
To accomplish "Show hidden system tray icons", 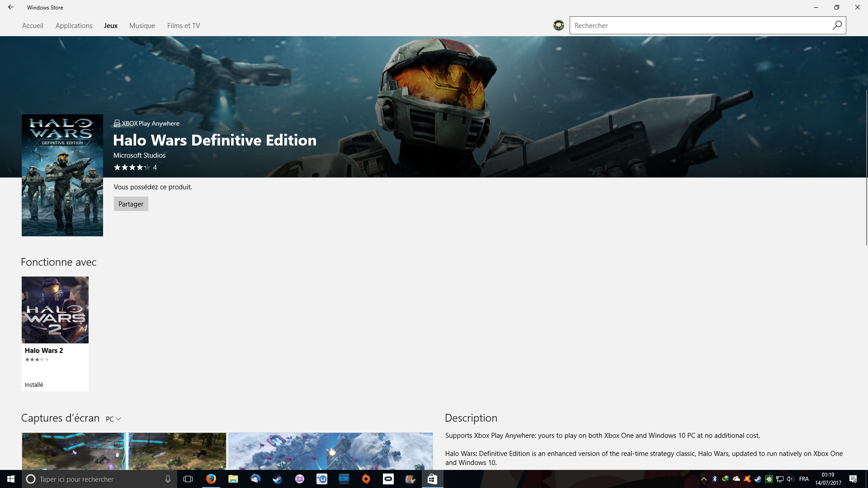I will pos(703,479).
